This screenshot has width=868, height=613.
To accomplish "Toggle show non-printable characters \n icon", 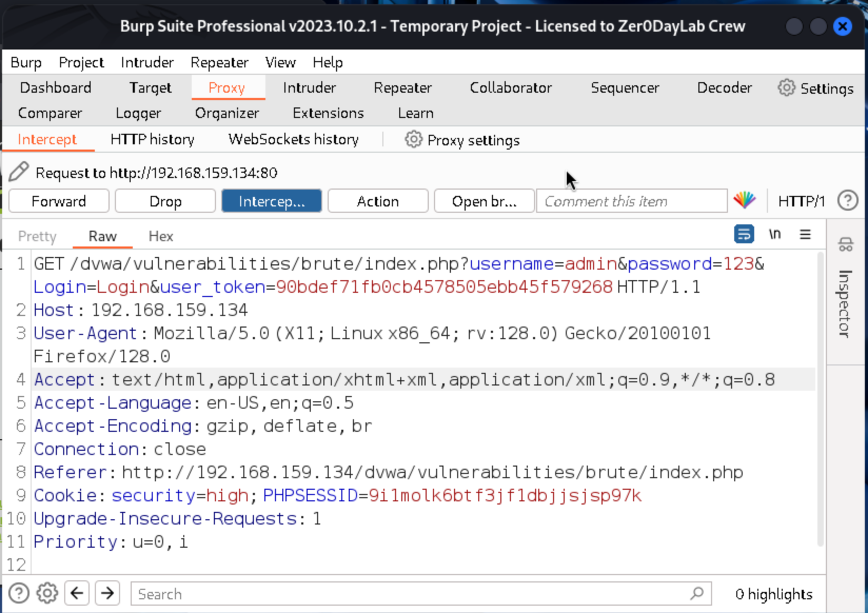I will 774,234.
